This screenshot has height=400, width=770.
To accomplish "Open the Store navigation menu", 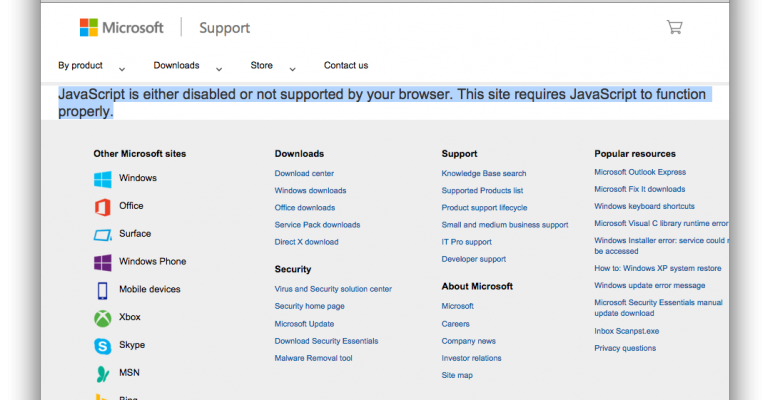I will [x=261, y=65].
